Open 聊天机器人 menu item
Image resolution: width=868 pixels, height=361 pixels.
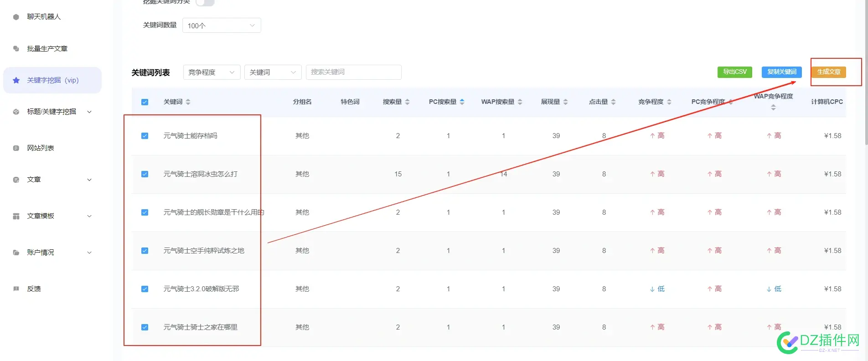click(44, 17)
